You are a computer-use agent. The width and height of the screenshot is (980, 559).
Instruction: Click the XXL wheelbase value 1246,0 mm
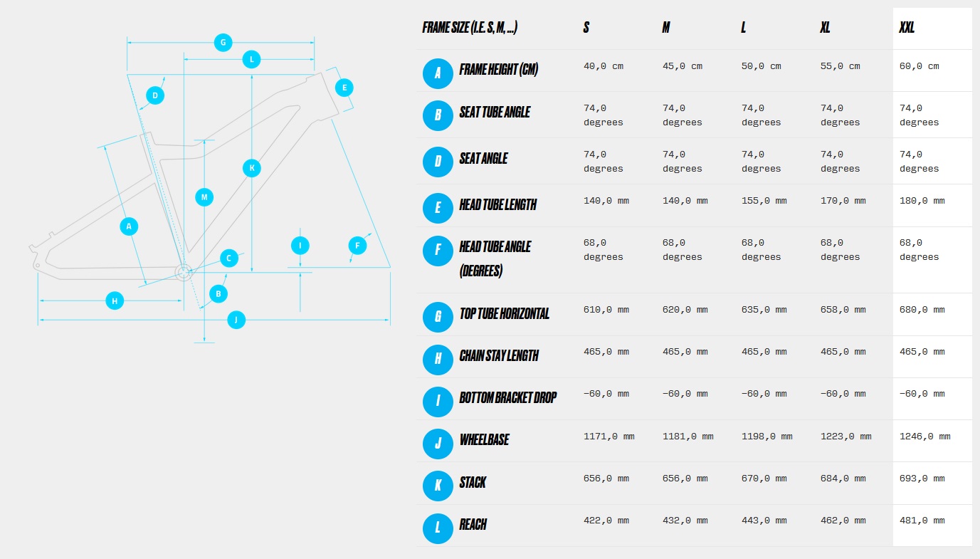pyautogui.click(x=925, y=437)
